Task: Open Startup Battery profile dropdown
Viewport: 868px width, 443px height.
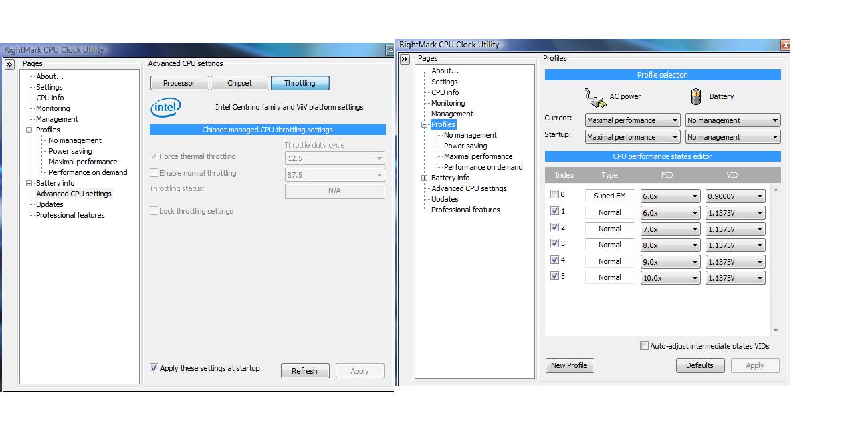Action: point(733,137)
